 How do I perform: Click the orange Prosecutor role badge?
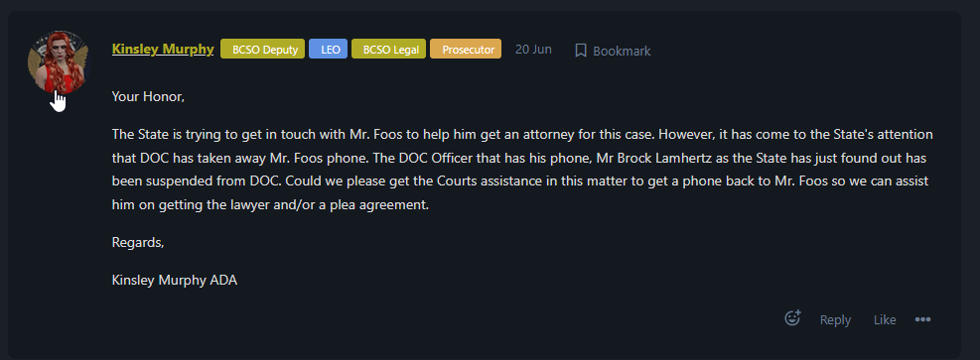coord(466,50)
